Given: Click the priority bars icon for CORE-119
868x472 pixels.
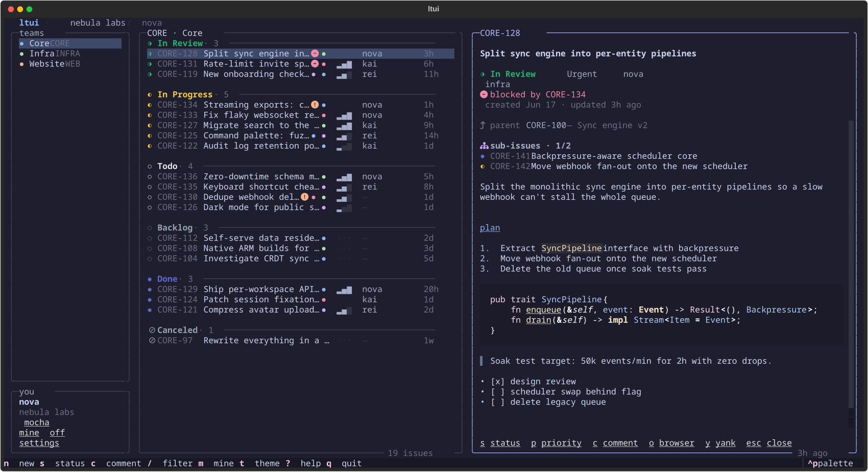Looking at the screenshot, I should 344,75.
